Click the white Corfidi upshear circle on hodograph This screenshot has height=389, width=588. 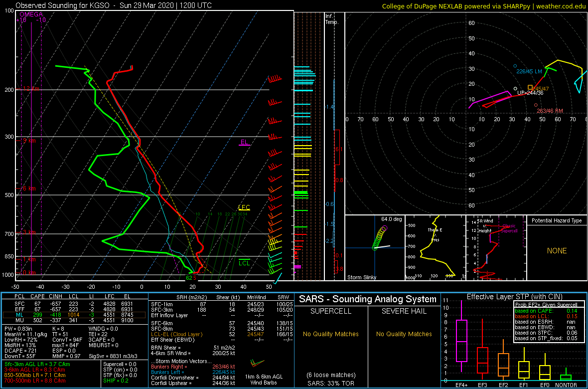pos(515,89)
